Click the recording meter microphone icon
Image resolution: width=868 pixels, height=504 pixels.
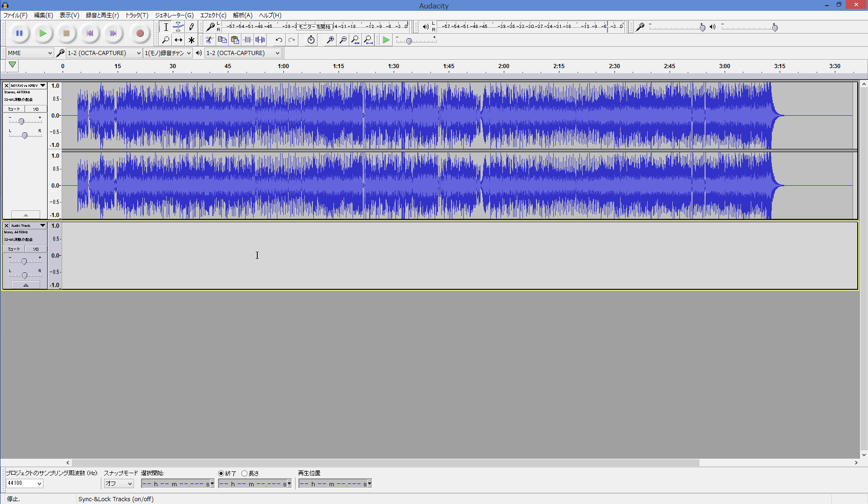210,27
